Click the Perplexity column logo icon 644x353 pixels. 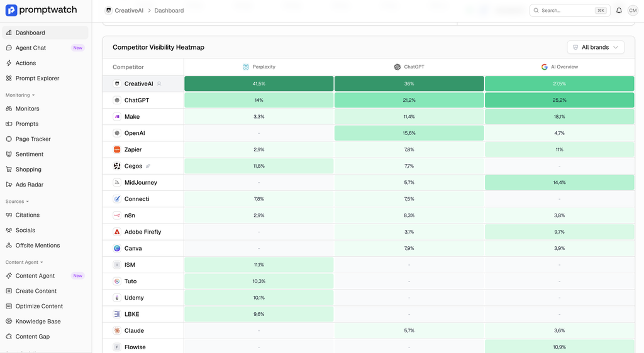tap(246, 67)
